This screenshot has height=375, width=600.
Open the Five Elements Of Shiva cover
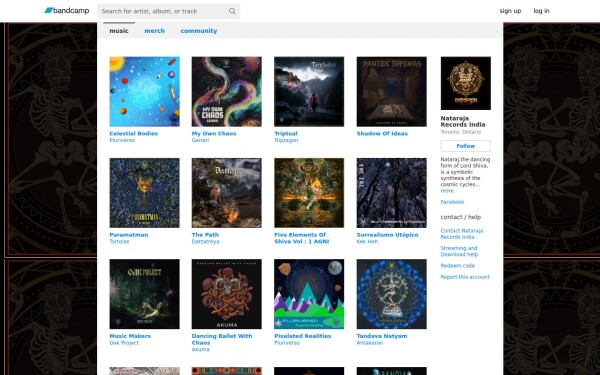[309, 193]
